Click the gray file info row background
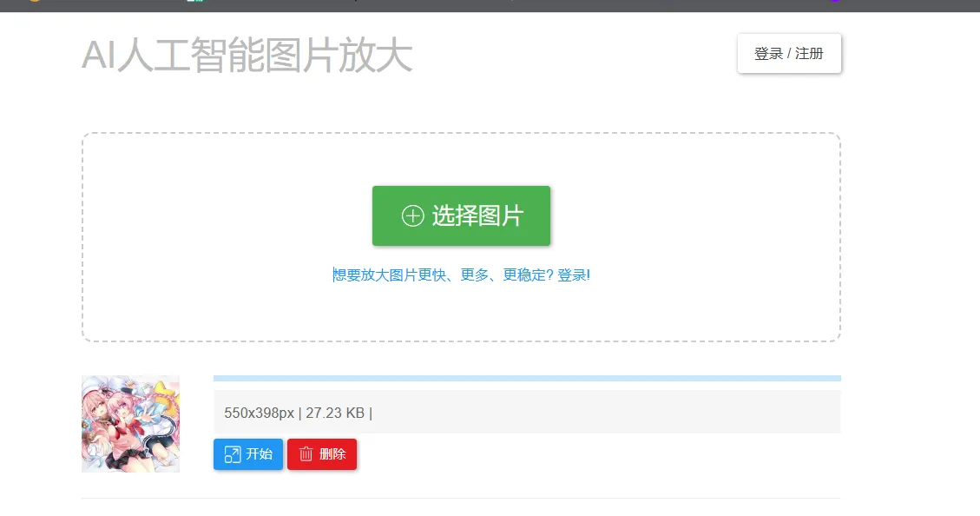Screen dimensions: 980x516 (608, 412)
